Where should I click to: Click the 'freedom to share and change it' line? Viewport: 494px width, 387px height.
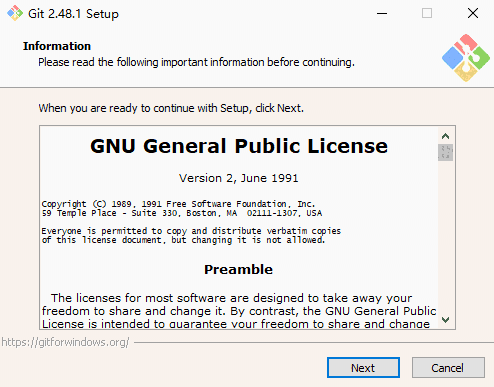click(x=239, y=311)
